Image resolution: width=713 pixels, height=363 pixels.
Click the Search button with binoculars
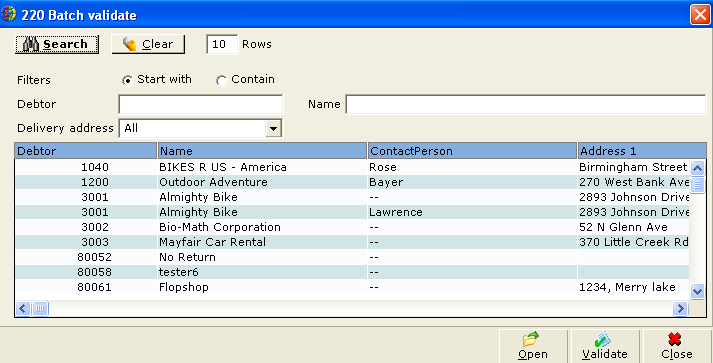coord(57,45)
